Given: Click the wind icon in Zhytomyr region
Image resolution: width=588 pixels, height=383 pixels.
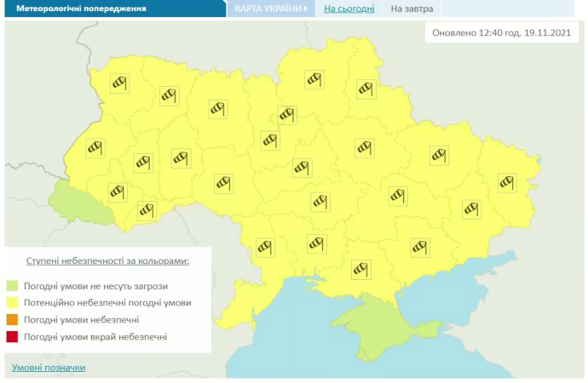Looking at the screenshot, I should [218, 108].
